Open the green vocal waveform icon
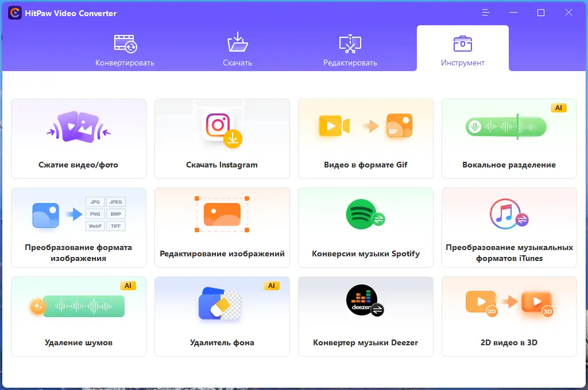 click(x=506, y=127)
